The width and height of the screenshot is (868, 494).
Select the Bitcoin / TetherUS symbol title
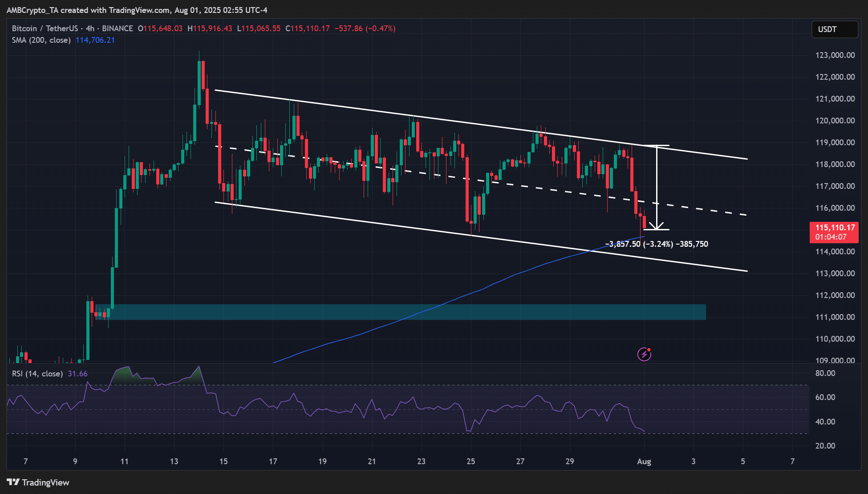45,29
